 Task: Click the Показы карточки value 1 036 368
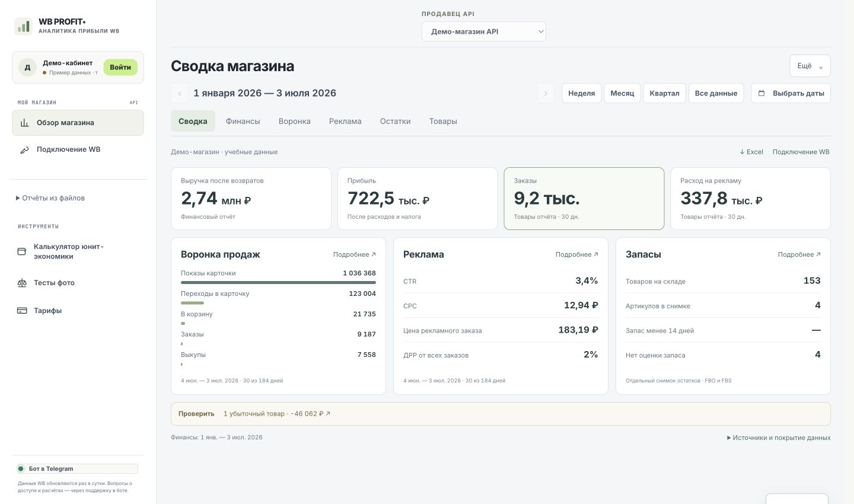359,273
